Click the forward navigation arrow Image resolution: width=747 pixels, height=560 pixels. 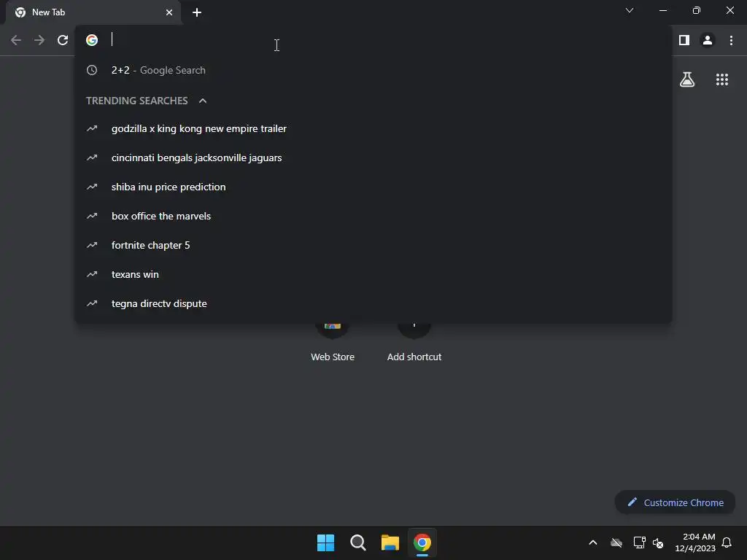39,40
